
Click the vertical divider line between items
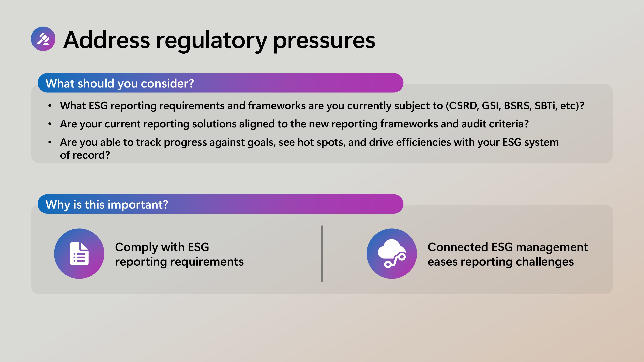point(322,254)
